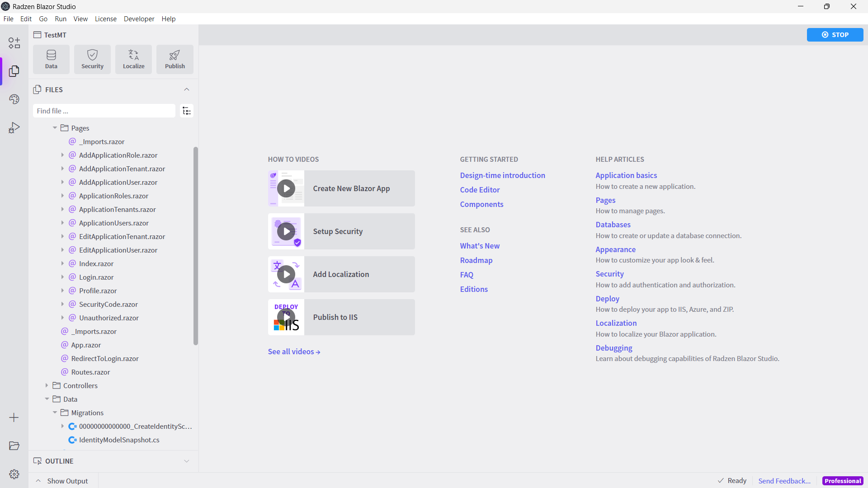Select App.razor in the file tree
Image resolution: width=868 pixels, height=488 pixels.
[85, 345]
